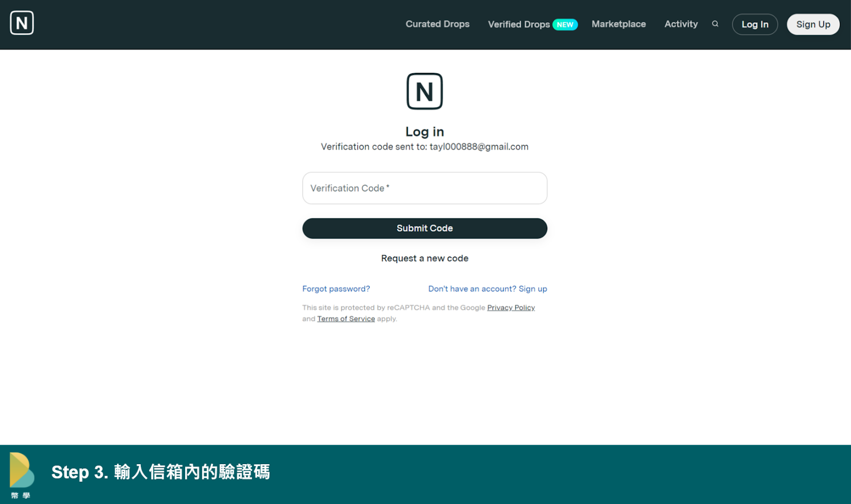The image size is (851, 504).
Task: Click the Log In button in header
Action: coord(755,24)
